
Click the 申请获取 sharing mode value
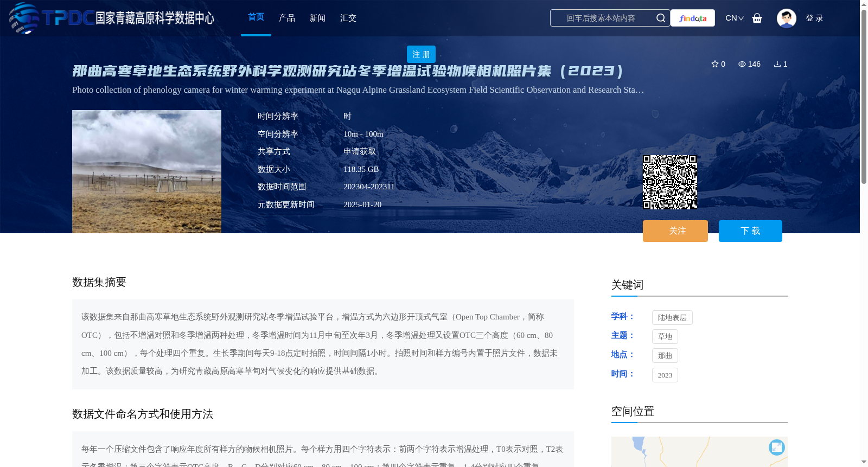click(360, 151)
